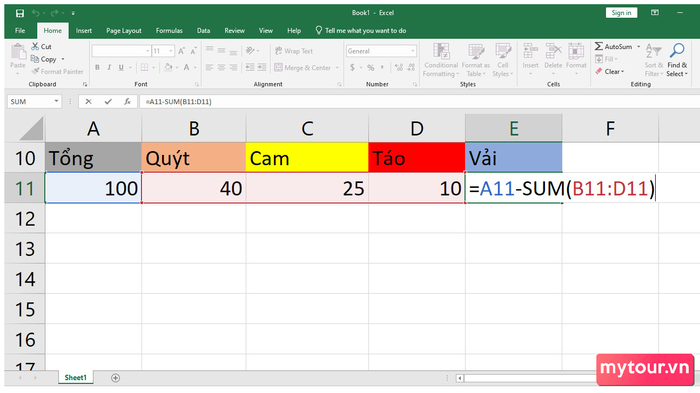Confirm formula with Enter checkmark

108,101
